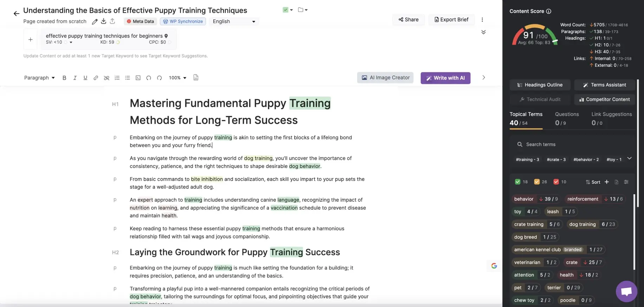Click the Bold formatting icon

[x=64, y=78]
